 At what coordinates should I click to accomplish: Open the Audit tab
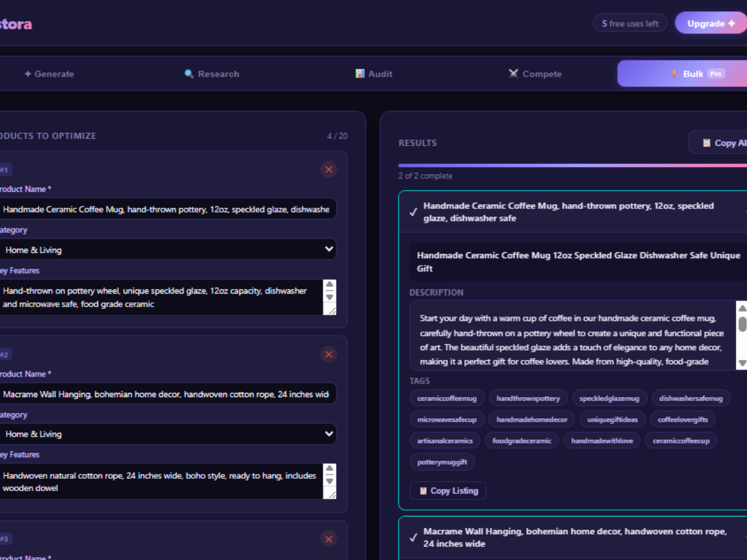click(x=373, y=74)
